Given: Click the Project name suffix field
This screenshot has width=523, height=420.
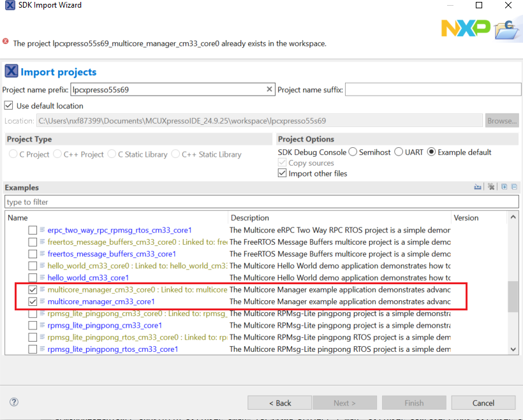Looking at the screenshot, I should (433, 89).
